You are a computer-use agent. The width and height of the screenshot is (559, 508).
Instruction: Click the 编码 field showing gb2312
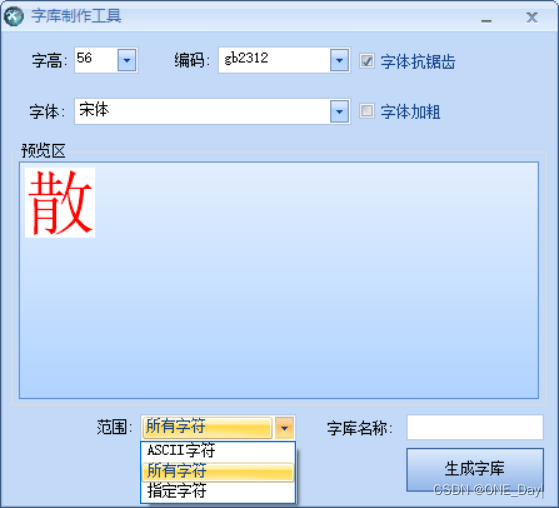pos(275,60)
